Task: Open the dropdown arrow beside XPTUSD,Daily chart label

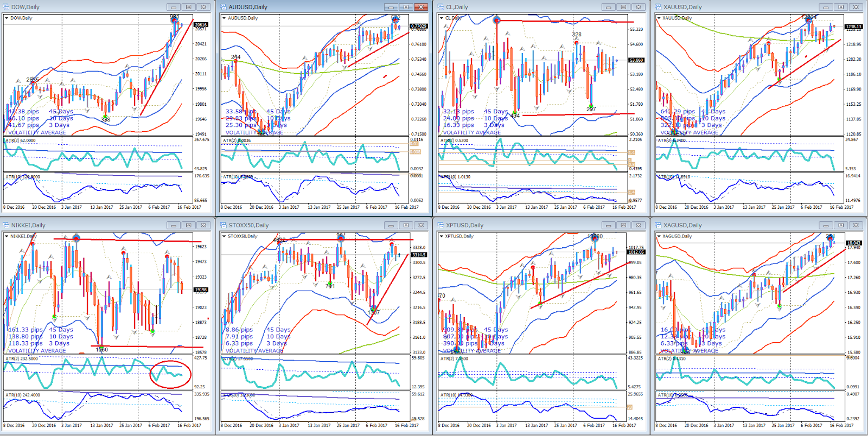Action: 442,236
